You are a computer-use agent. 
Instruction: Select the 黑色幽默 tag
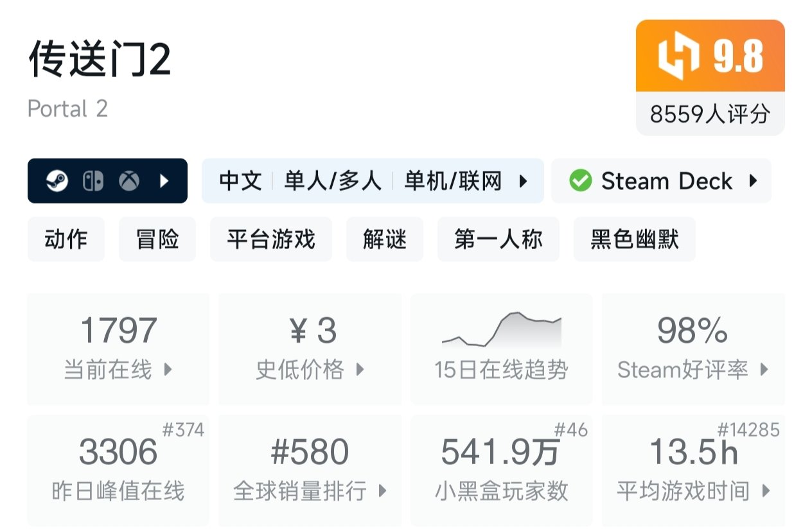click(x=635, y=239)
